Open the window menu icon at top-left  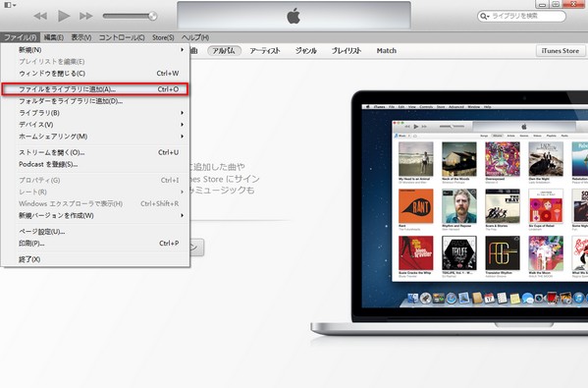coord(10,5)
